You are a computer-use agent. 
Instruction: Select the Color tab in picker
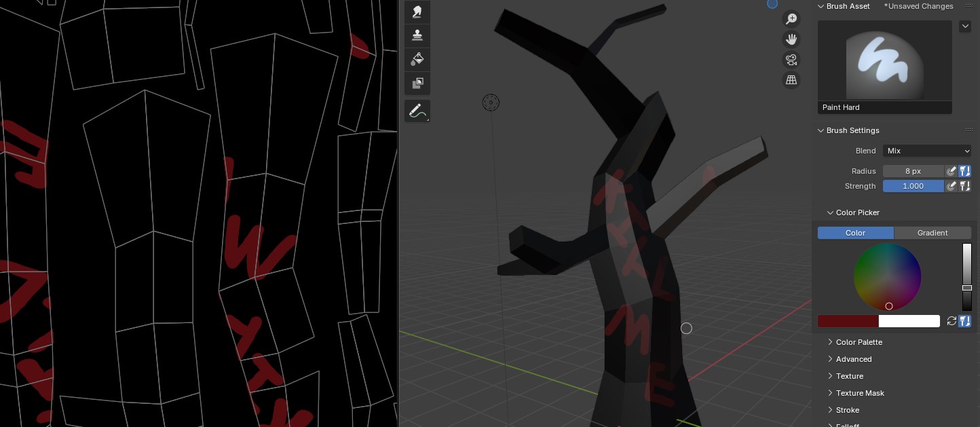tap(855, 233)
